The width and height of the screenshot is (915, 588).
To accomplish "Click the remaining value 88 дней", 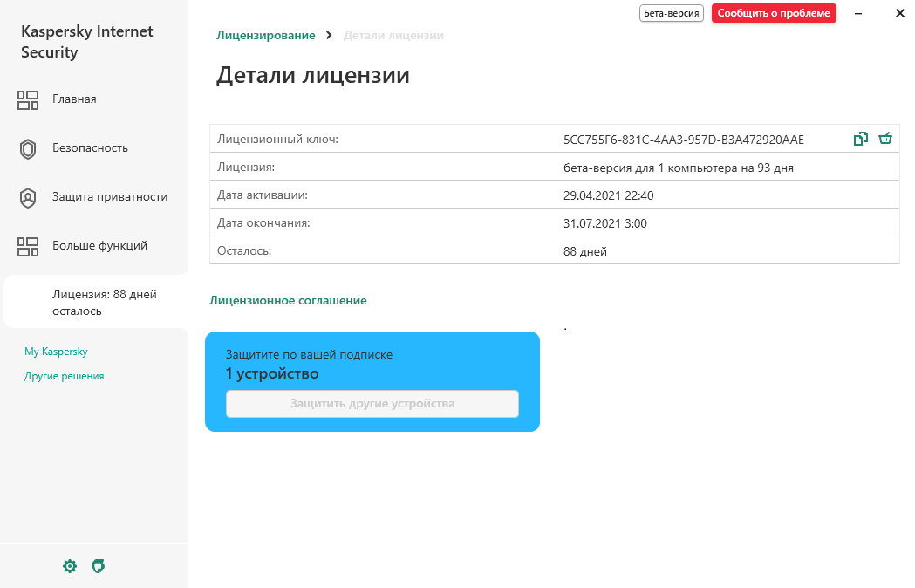I will [584, 251].
